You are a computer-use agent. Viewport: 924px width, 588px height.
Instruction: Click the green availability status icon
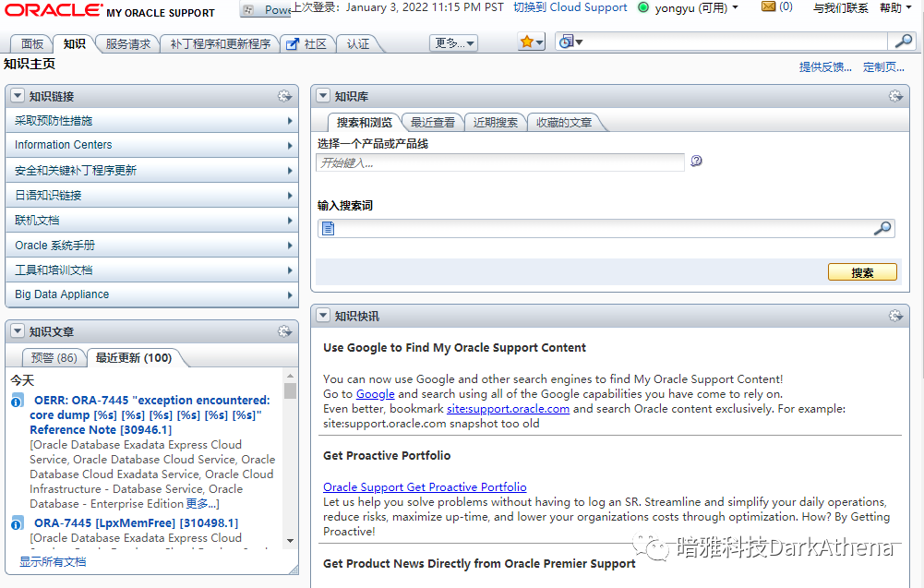[643, 7]
